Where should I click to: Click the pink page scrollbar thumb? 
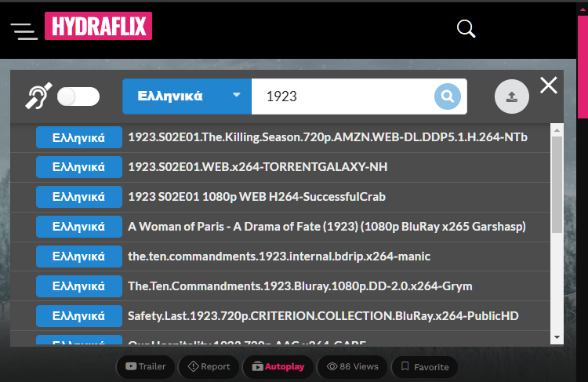583,67
